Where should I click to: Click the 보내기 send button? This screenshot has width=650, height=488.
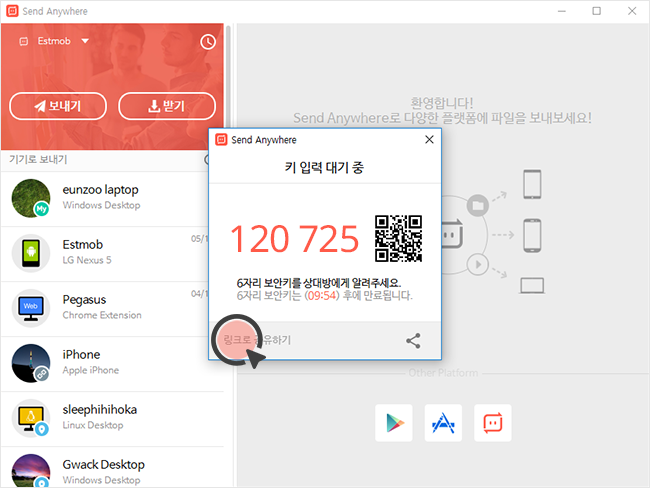pos(58,106)
